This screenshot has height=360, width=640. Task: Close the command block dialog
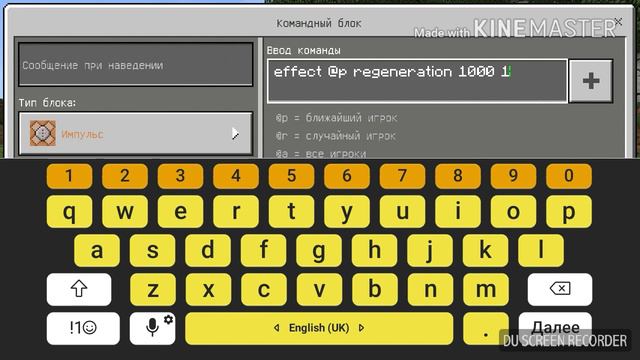pos(618,22)
